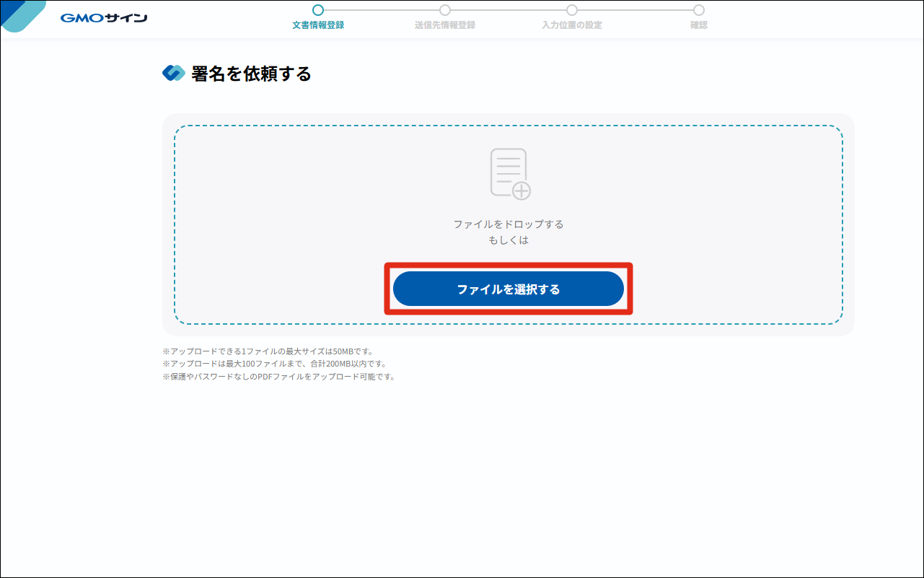Click the blue diagonal shape in top-left corner
Screen dimensions: 924x578
22,14
